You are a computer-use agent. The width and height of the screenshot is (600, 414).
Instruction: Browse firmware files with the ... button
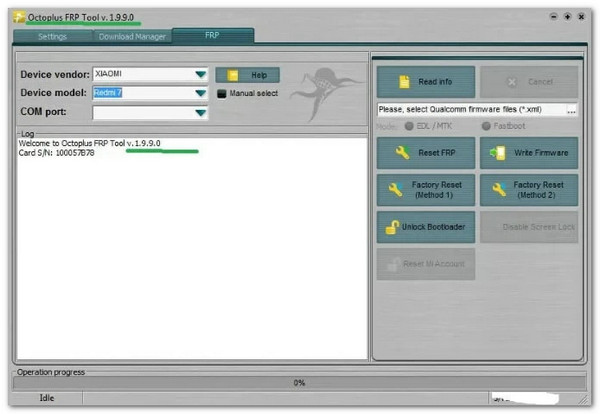pos(571,110)
